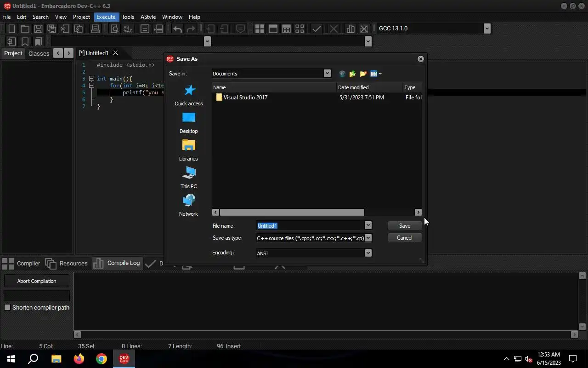The width and height of the screenshot is (588, 368).
Task: Click the Replace AB-AC toolbar icon
Action: (128, 29)
